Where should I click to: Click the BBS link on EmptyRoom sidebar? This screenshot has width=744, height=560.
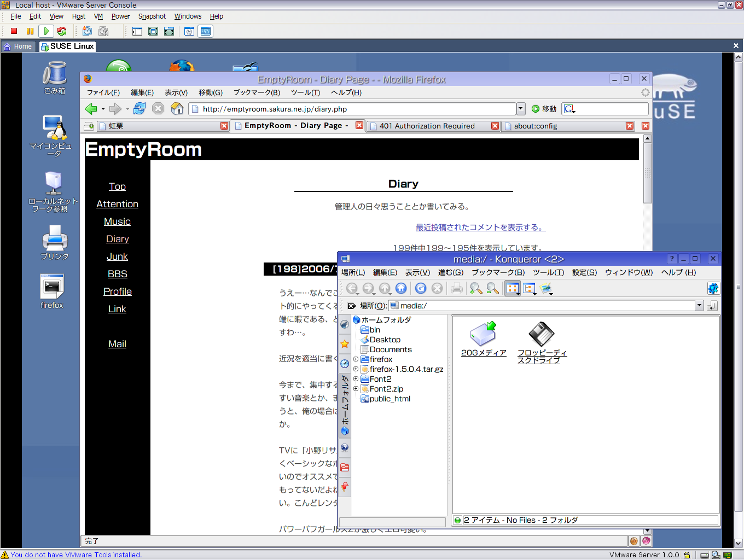tap(117, 274)
